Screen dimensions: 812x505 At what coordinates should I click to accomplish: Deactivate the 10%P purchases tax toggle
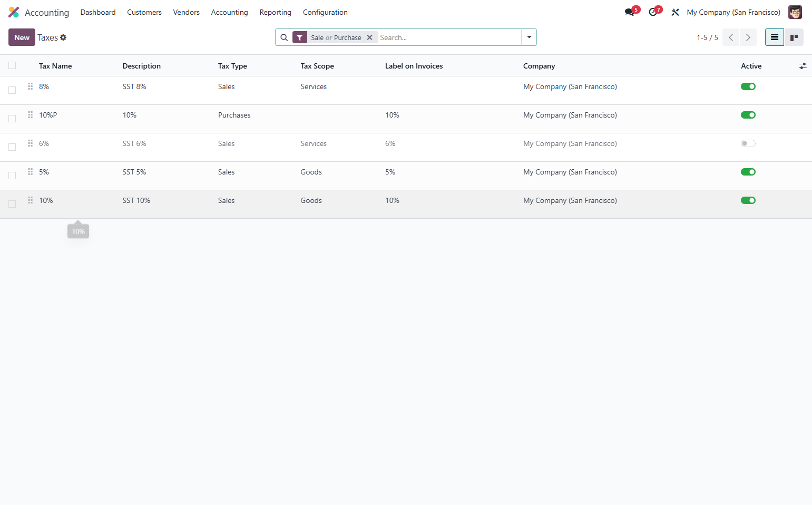[x=748, y=115]
